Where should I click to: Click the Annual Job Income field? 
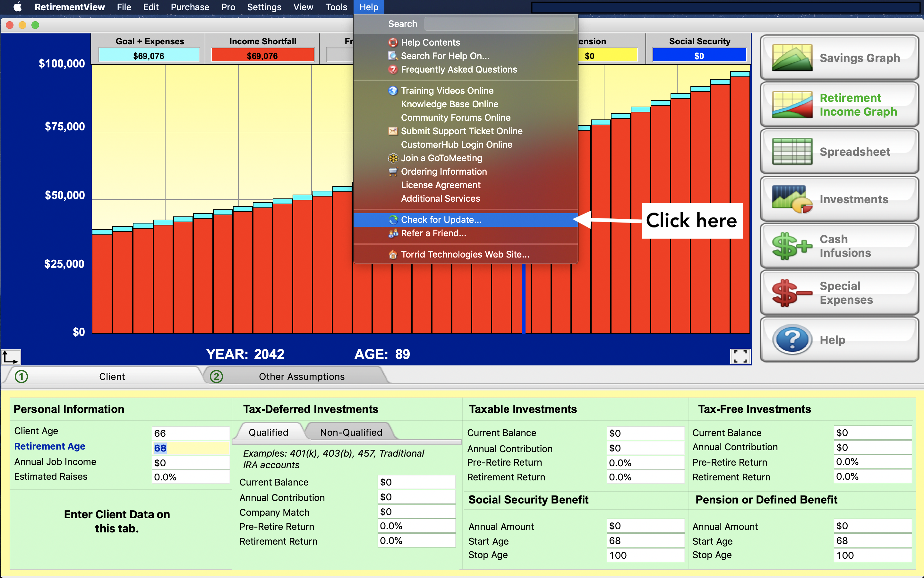click(x=191, y=462)
